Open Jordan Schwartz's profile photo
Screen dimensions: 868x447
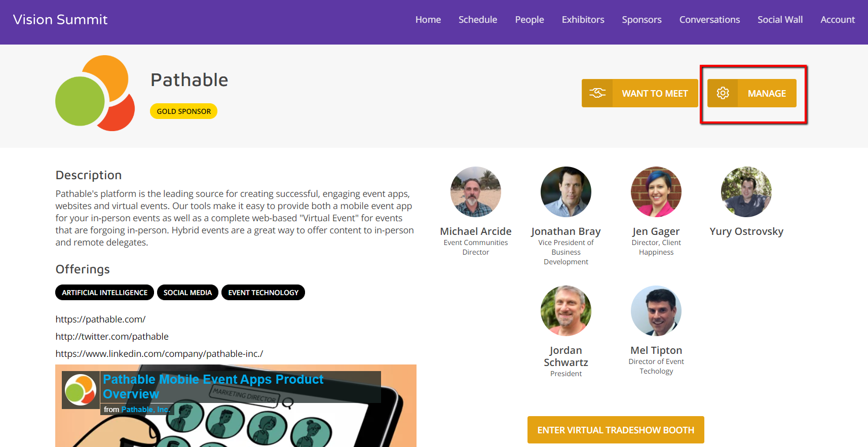pyautogui.click(x=565, y=311)
